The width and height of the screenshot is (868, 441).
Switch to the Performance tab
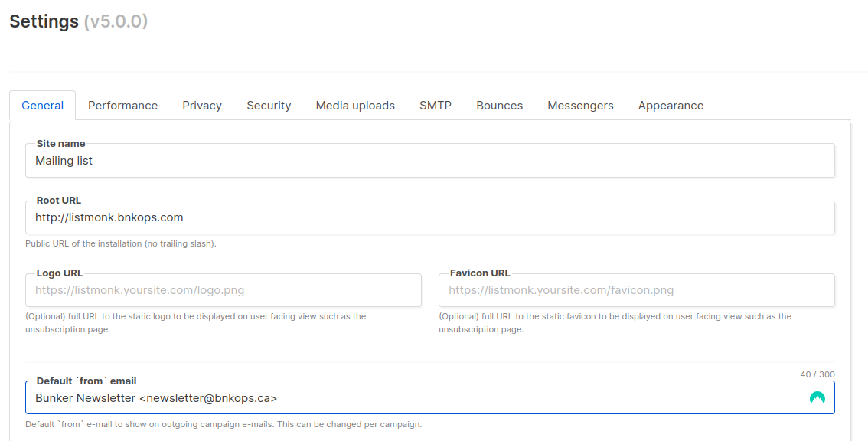point(123,105)
